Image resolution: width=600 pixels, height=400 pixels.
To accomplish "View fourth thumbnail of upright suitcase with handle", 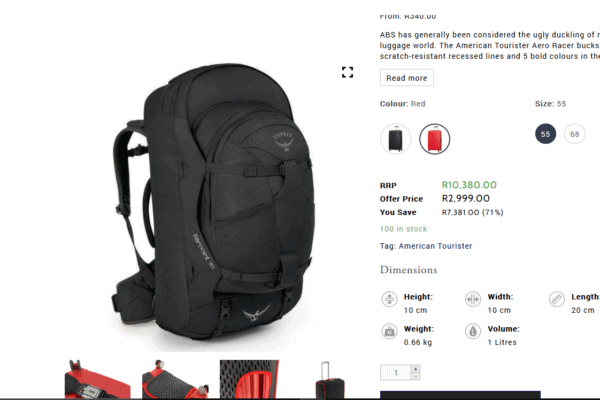I will coord(329,380).
